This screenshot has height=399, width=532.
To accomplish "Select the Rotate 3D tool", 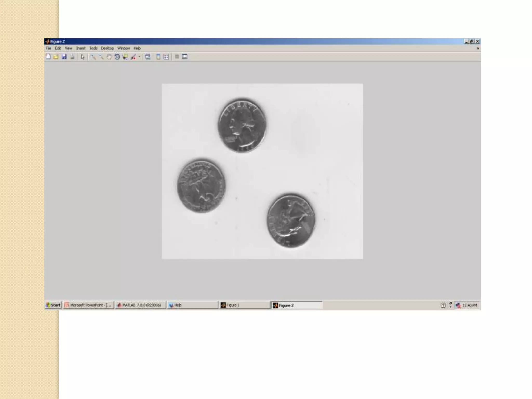I will coord(117,57).
